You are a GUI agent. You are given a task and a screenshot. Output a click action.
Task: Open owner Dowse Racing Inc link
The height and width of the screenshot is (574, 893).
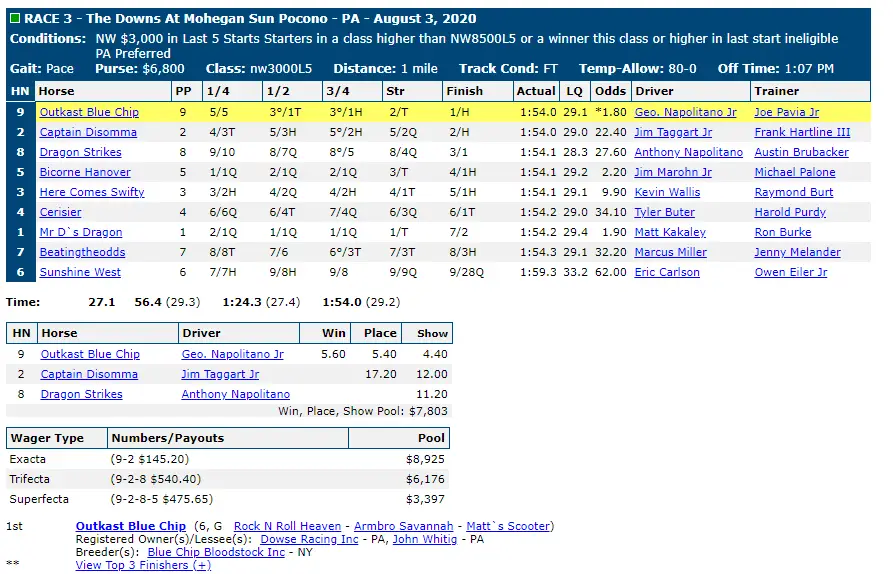pos(309,539)
